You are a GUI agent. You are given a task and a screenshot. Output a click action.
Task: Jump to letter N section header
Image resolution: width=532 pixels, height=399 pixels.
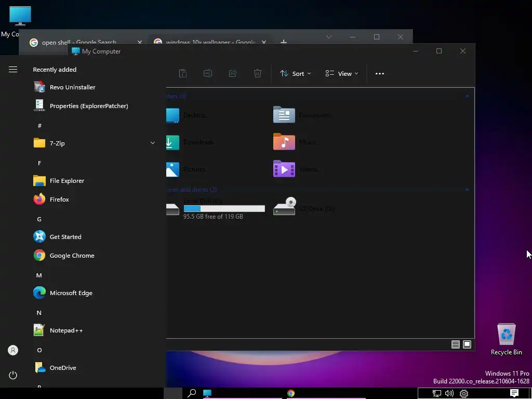click(39, 313)
